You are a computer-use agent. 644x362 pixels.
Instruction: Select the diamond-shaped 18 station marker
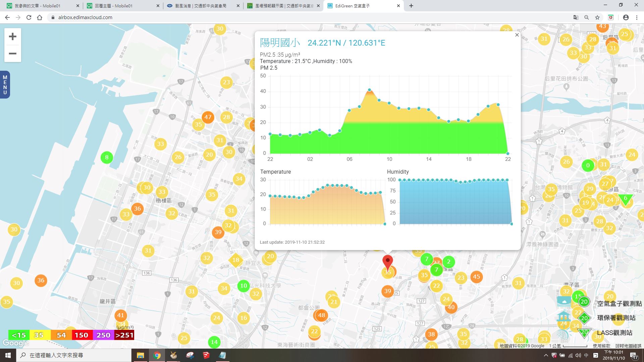(236, 260)
